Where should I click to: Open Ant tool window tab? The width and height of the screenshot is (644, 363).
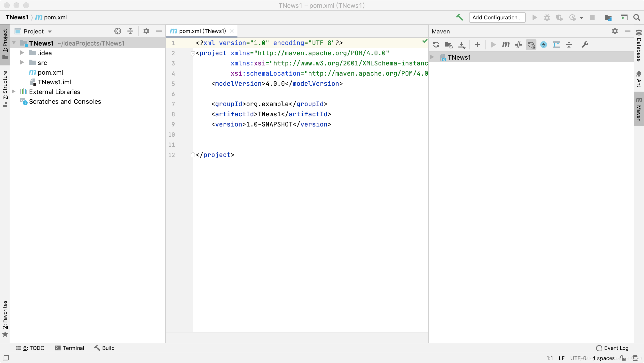639,79
